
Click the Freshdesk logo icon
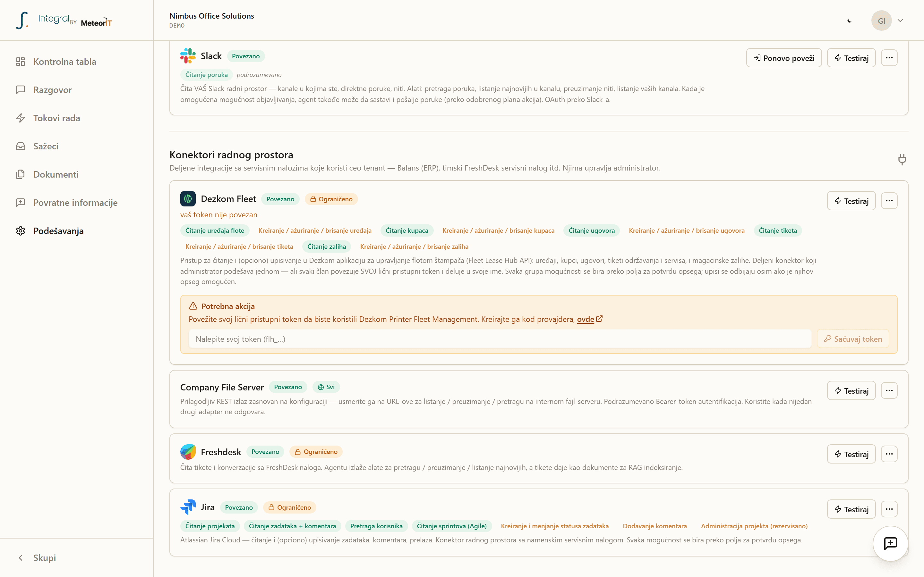(x=188, y=452)
